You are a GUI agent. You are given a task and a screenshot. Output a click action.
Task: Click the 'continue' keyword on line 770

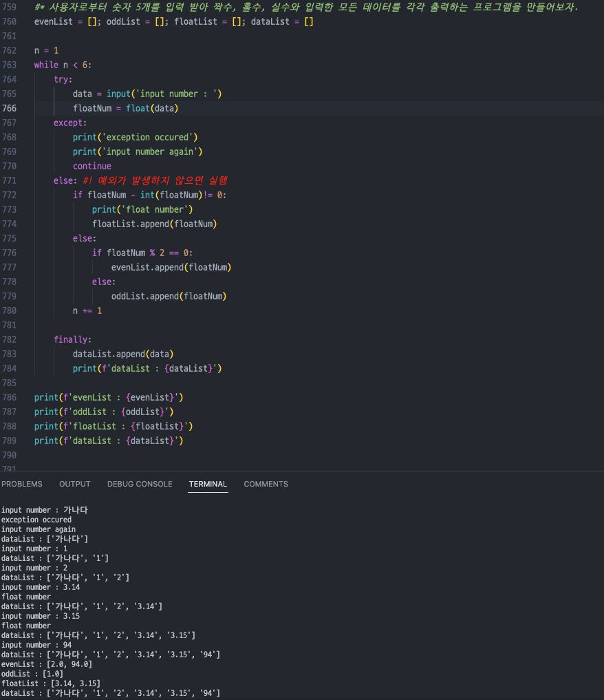click(x=92, y=166)
